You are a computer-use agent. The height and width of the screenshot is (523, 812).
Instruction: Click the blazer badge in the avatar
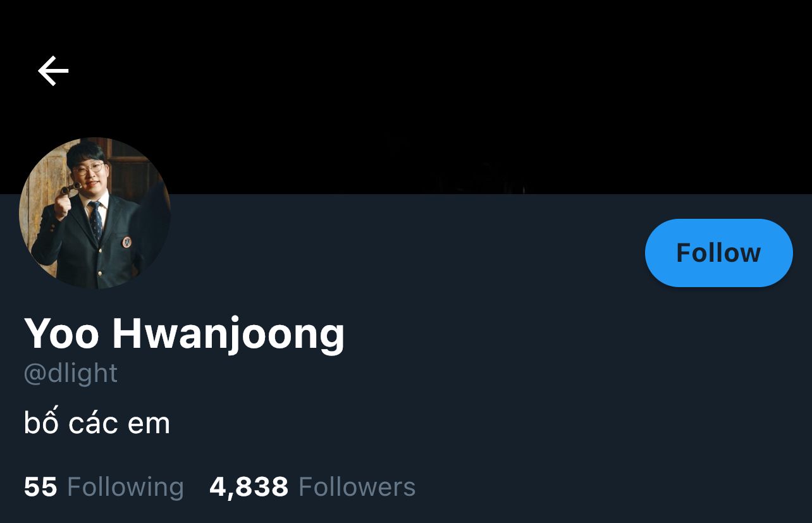(126, 242)
